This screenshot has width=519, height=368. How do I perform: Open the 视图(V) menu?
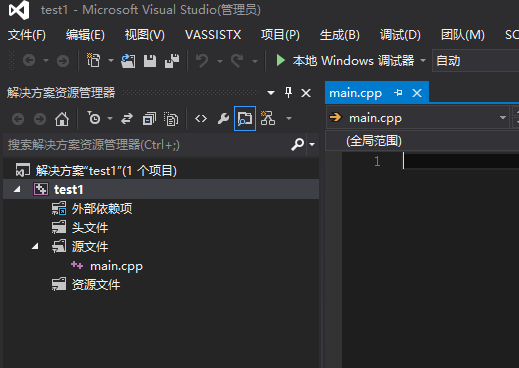[145, 35]
